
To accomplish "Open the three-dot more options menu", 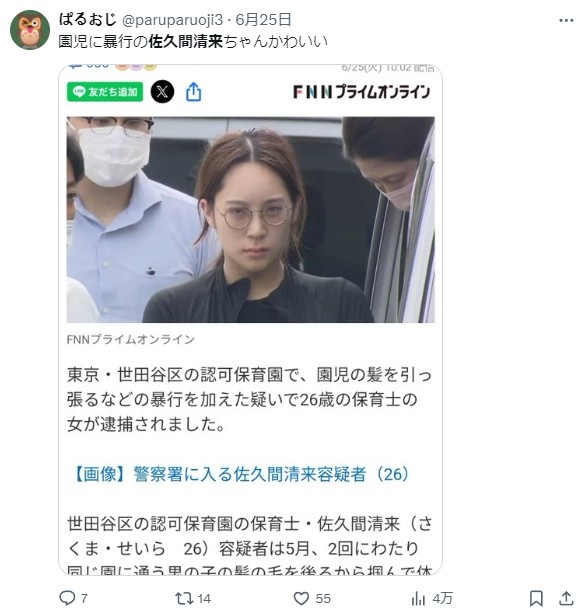I will (x=566, y=20).
